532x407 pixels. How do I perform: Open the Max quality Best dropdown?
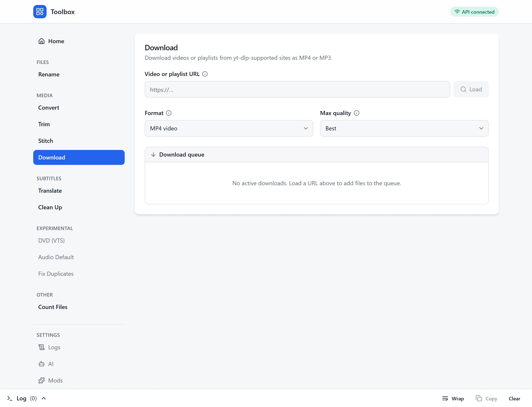pyautogui.click(x=404, y=128)
